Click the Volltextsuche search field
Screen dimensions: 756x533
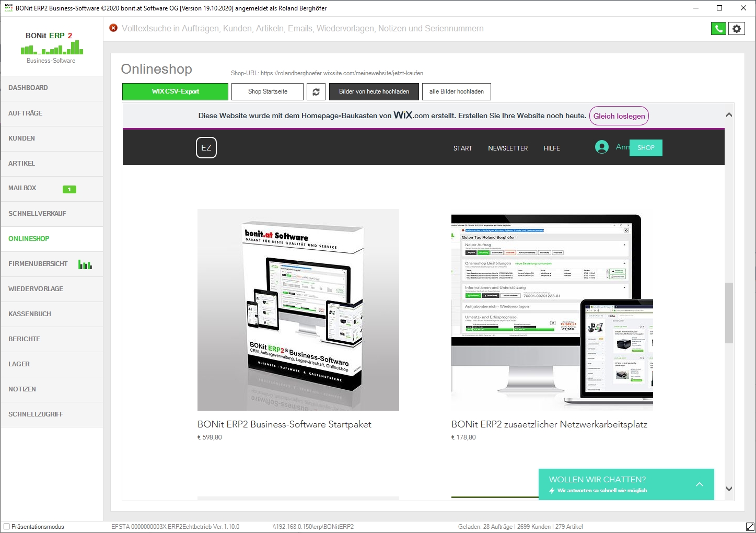tap(303, 29)
